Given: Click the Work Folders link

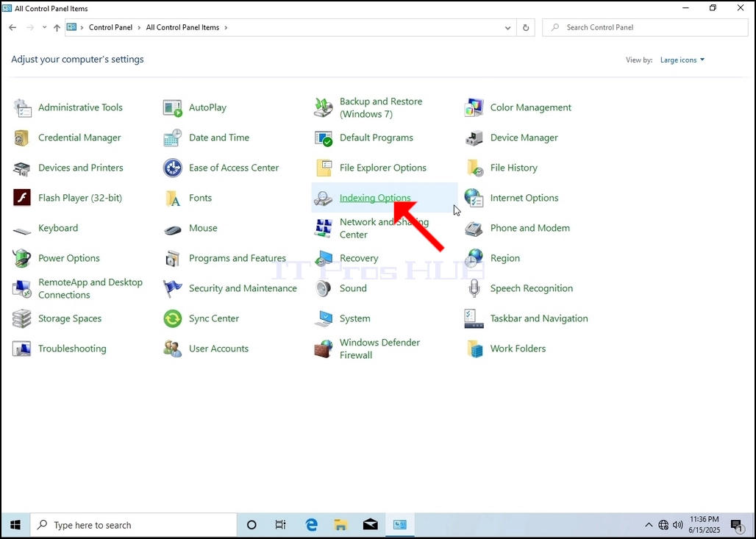Looking at the screenshot, I should (518, 349).
